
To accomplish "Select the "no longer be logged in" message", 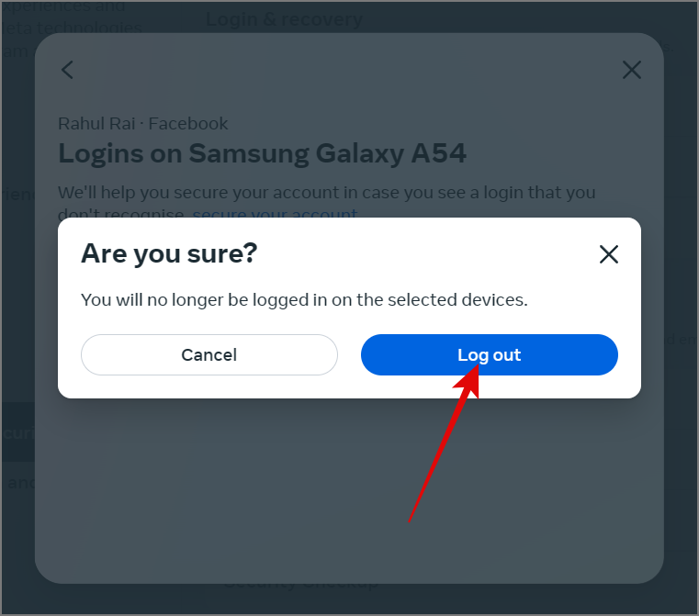I will [304, 300].
